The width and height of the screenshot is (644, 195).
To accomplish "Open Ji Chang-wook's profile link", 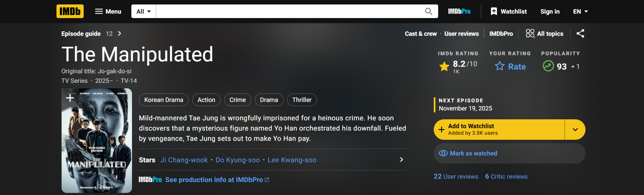I will click(184, 160).
